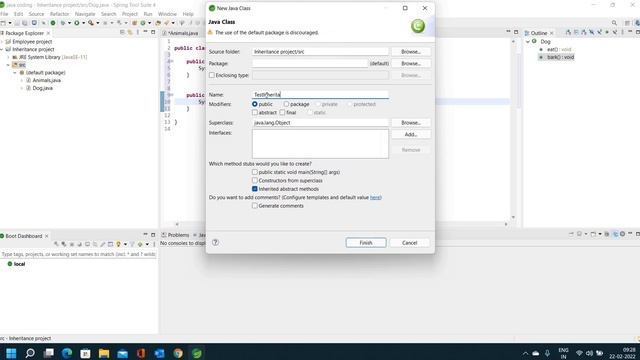
Task: Click the open console icon in the Boot Dashboard toolbar
Action: [x=87, y=244]
